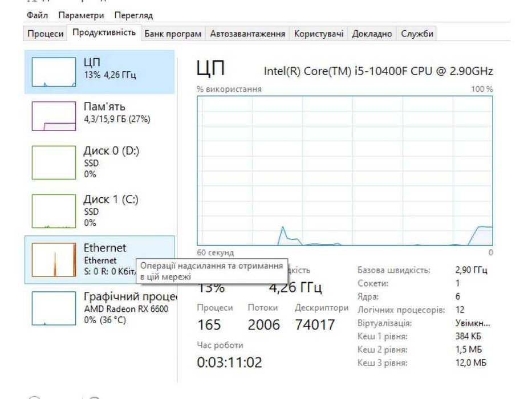This screenshot has width=532, height=399.
Task: Click the Графічний процесор sidebar label
Action: coord(130,296)
